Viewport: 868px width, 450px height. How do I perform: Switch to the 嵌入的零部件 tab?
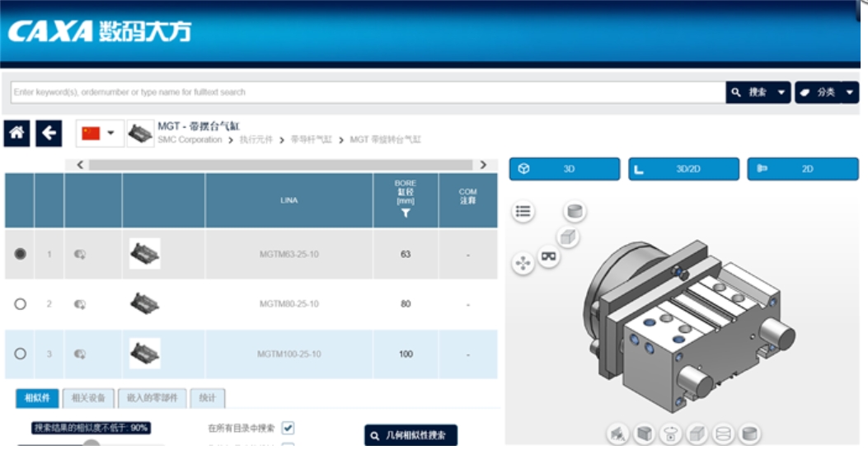pos(152,398)
